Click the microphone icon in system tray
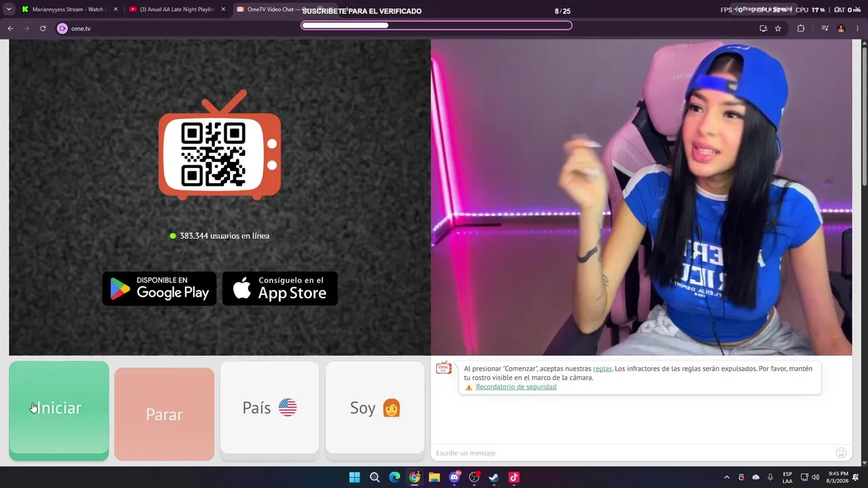The height and width of the screenshot is (488, 868). [x=770, y=477]
